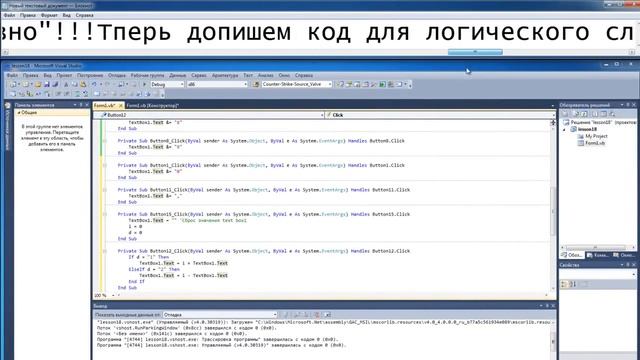
Task: Open the Отладка menu
Action: (x=117, y=76)
